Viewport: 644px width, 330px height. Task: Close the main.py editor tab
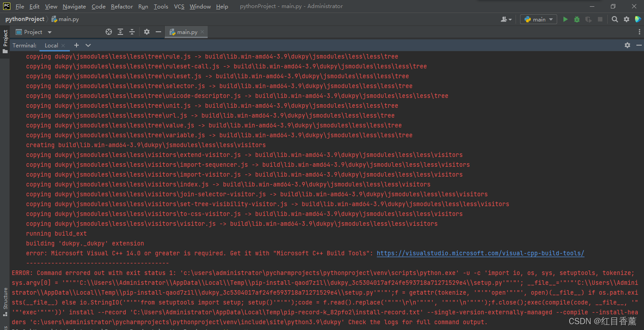coord(202,32)
